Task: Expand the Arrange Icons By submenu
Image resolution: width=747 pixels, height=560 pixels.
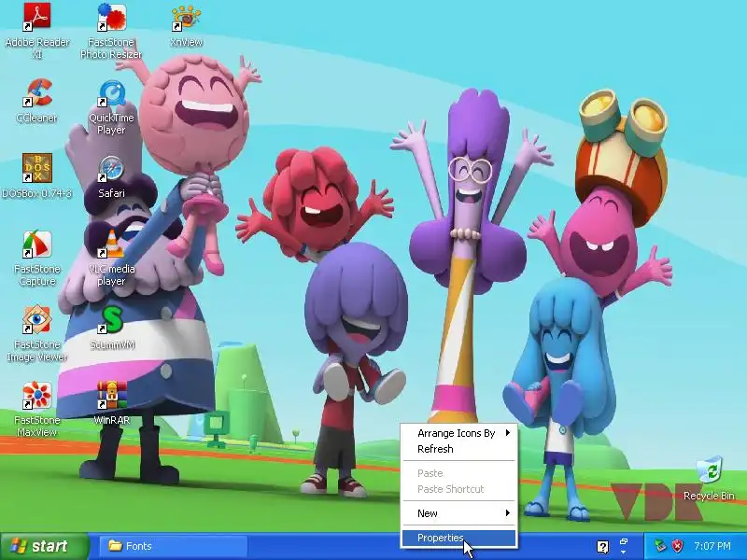Action: (x=459, y=433)
